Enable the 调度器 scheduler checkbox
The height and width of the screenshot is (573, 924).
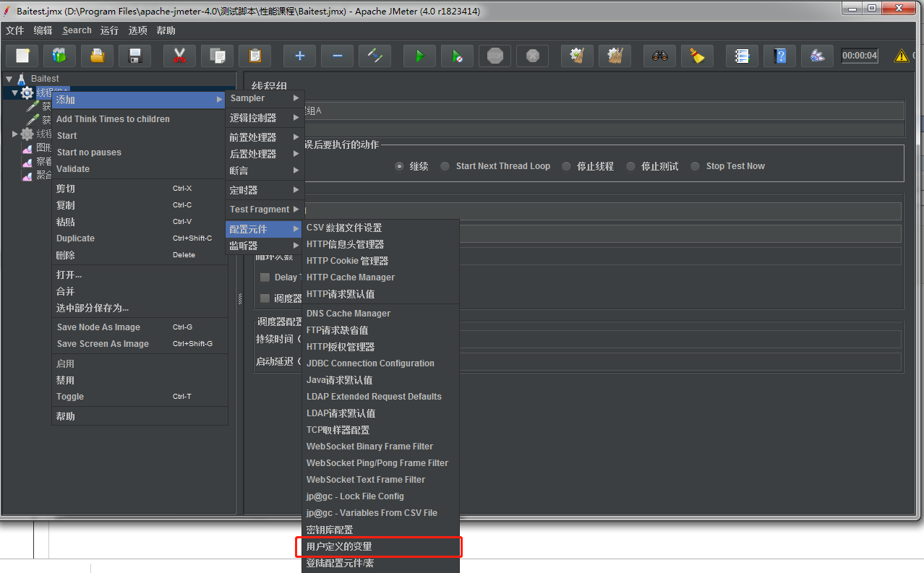(x=265, y=298)
